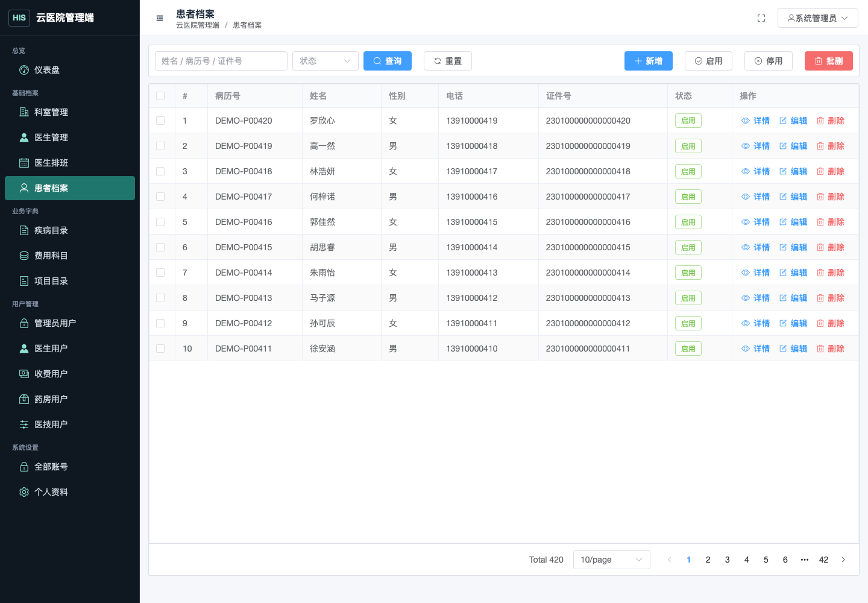This screenshot has width=868, height=603.
Task: Open the 状态 filter dropdown
Action: [x=325, y=61]
